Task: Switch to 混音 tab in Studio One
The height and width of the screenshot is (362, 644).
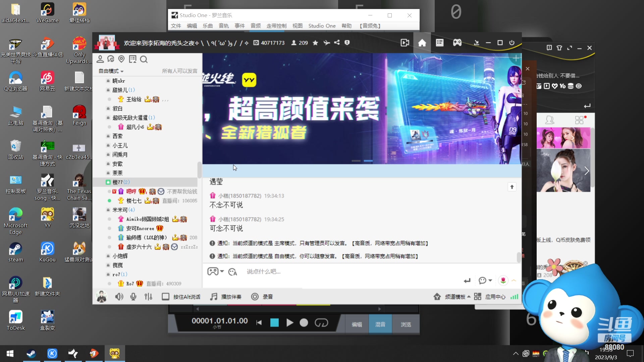Action: click(x=380, y=324)
